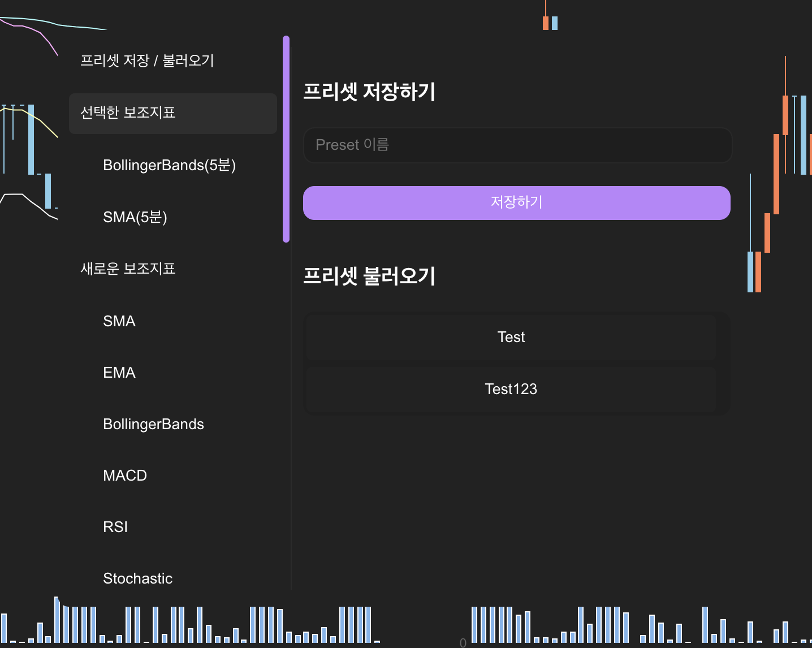Choose BollingerBands from the new indicators list

pyautogui.click(x=153, y=424)
